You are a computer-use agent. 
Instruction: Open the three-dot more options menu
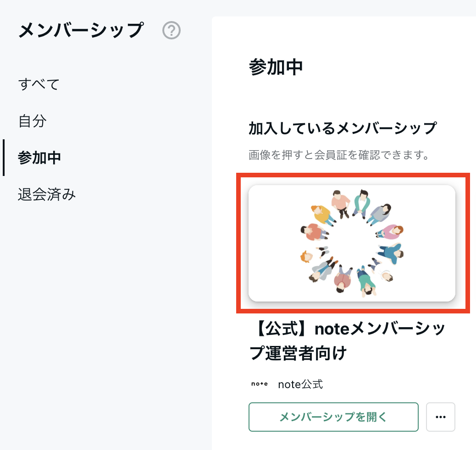(x=441, y=417)
